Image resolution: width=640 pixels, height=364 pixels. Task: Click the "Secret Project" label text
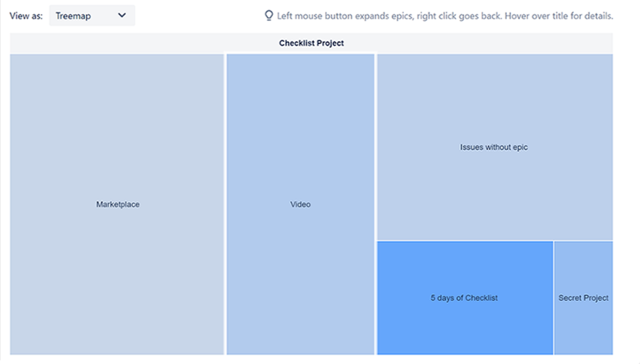583,298
